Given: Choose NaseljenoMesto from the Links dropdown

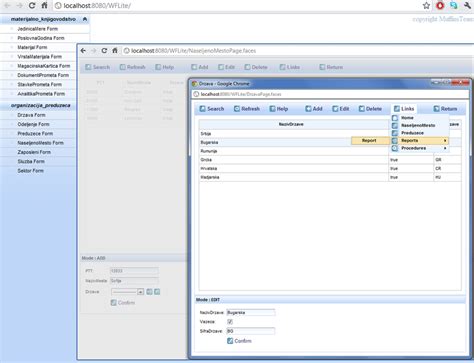Looking at the screenshot, I should click(418, 125).
